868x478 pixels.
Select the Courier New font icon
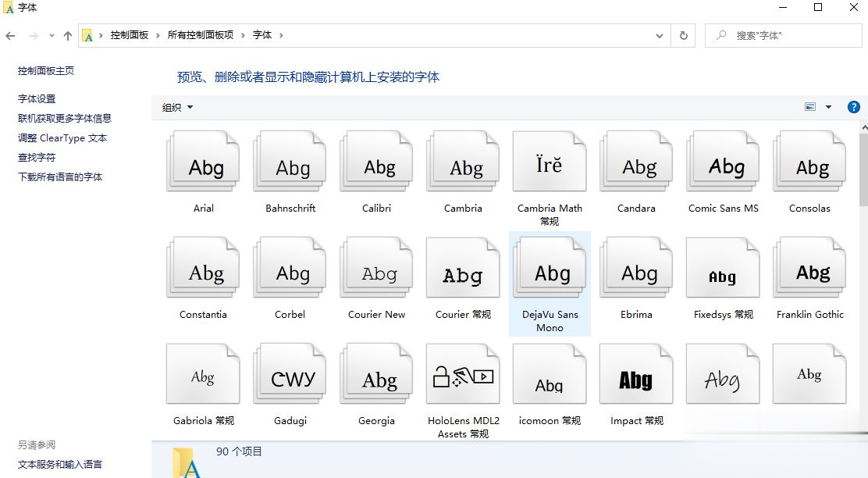coord(376,268)
